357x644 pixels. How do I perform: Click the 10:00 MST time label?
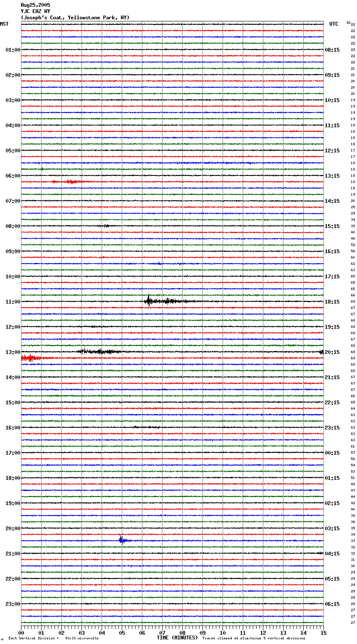pyautogui.click(x=13, y=277)
